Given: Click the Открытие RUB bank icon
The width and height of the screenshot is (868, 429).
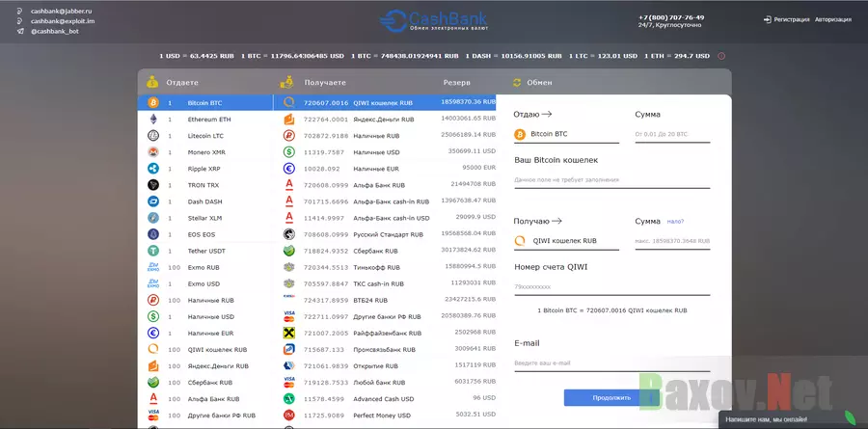Looking at the screenshot, I should [289, 366].
